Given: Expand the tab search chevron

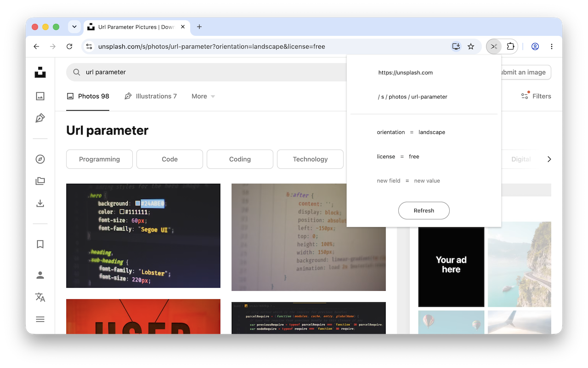Looking at the screenshot, I should click(74, 27).
